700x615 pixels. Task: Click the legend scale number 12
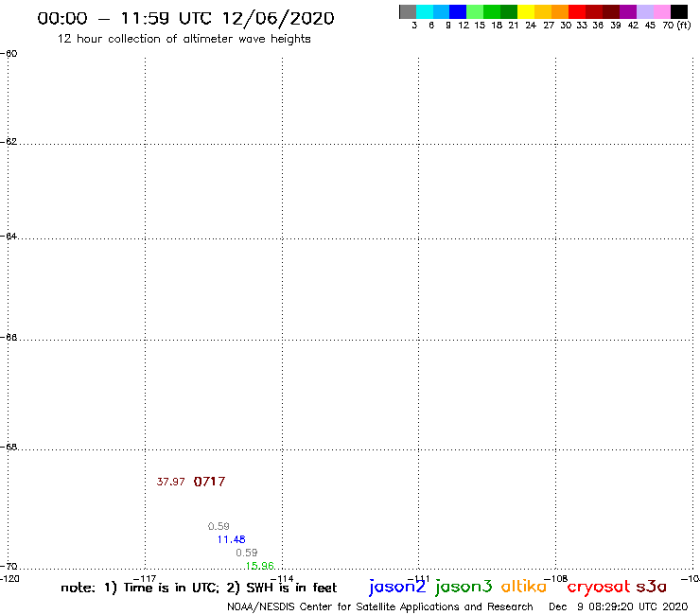point(464,26)
